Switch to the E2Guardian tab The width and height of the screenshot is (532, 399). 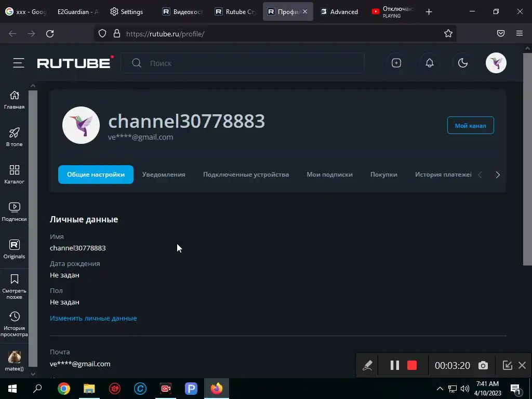(78, 11)
